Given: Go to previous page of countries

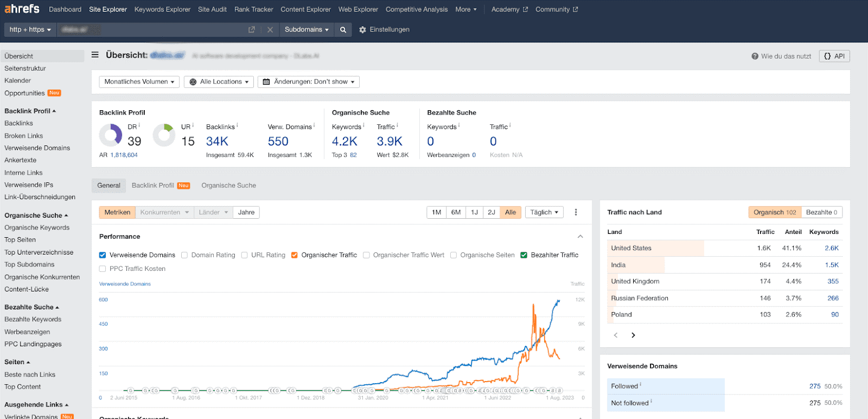Looking at the screenshot, I should pos(616,335).
